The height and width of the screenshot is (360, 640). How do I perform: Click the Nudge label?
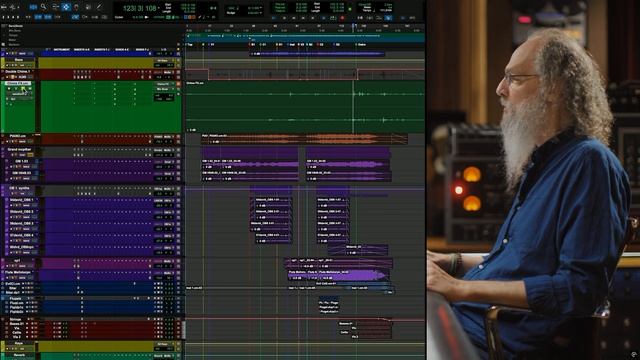click(231, 13)
